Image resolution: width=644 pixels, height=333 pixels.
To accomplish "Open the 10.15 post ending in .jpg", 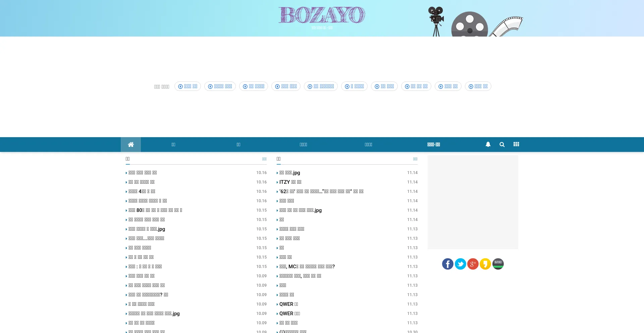I will tap(147, 229).
